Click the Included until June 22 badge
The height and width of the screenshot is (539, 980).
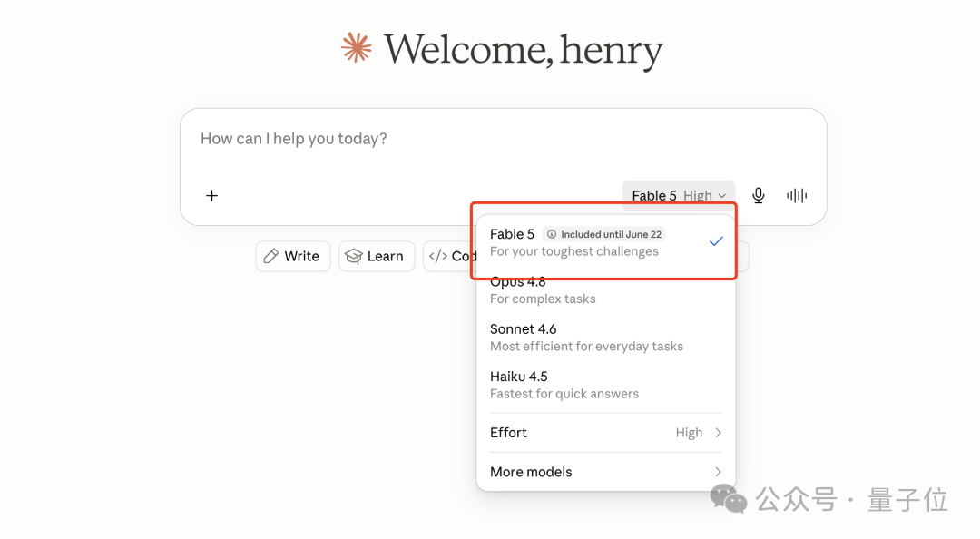pos(603,234)
